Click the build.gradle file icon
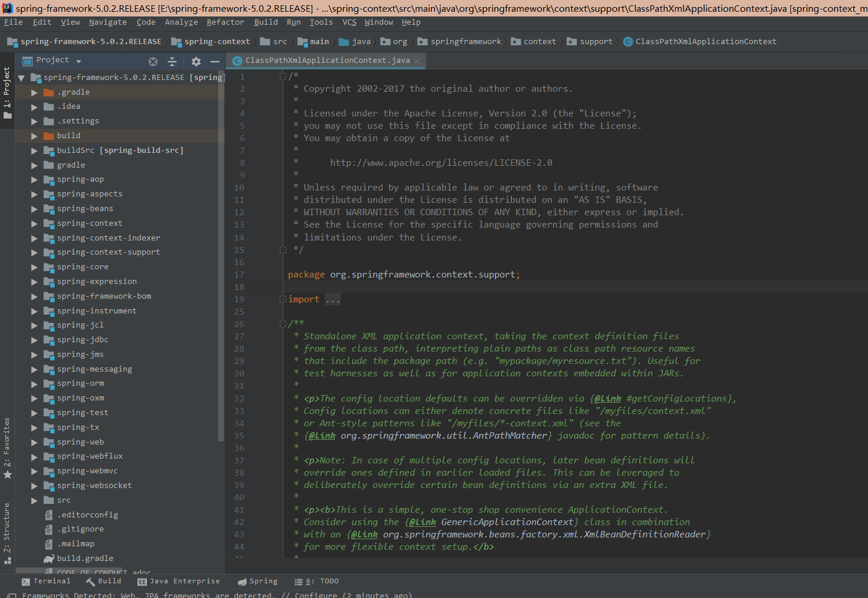This screenshot has height=598, width=868. click(x=49, y=559)
